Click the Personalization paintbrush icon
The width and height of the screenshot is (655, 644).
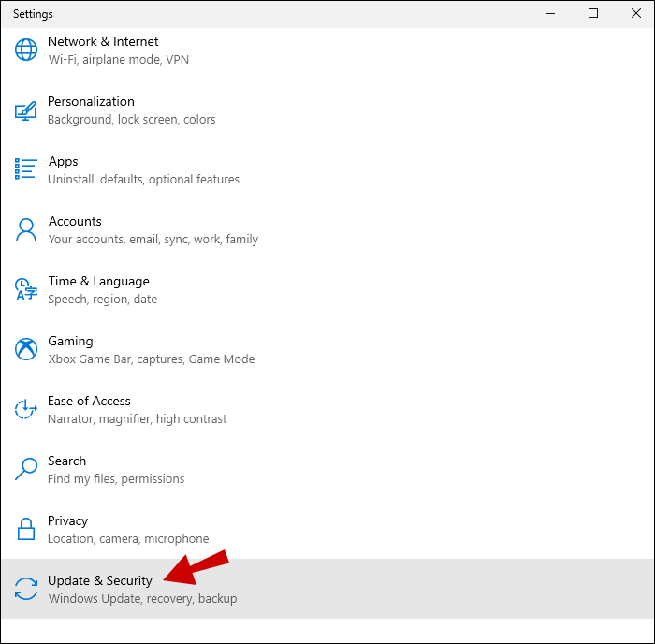pos(25,110)
